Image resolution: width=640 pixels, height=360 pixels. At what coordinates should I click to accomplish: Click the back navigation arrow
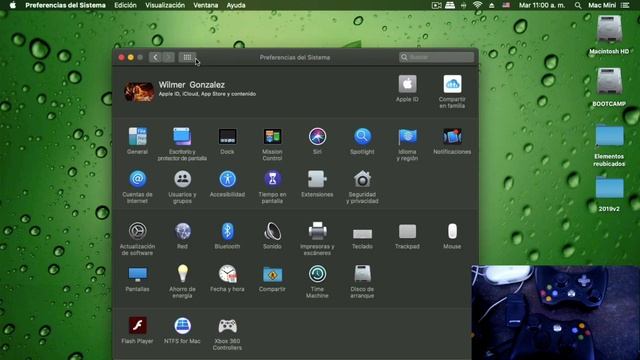(x=156, y=58)
